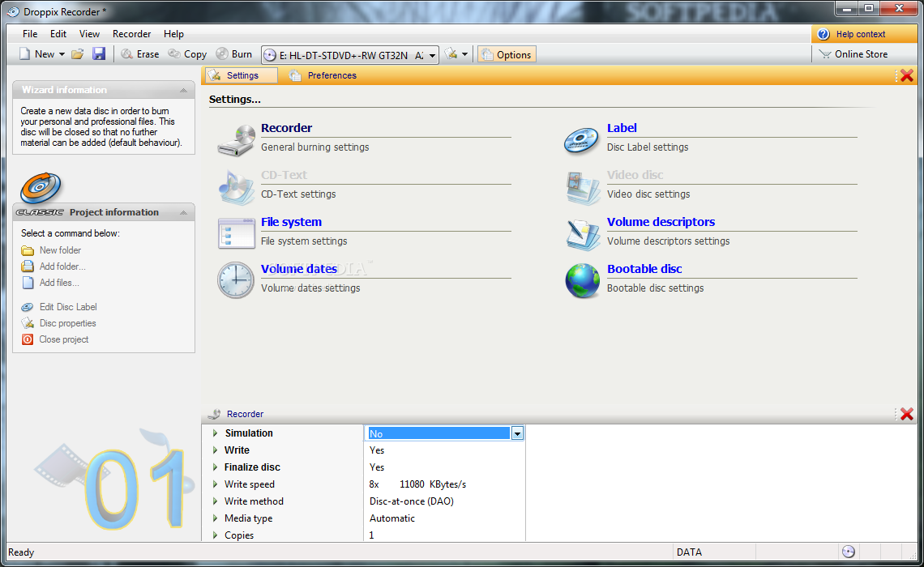
Task: Open File system heading link
Action: (x=291, y=222)
